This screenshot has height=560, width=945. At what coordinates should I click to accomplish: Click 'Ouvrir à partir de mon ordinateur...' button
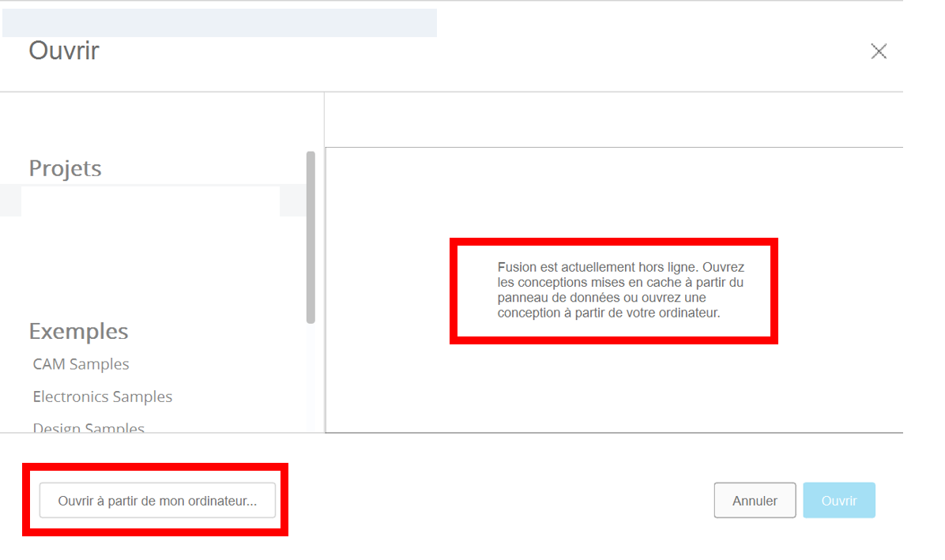pyautogui.click(x=157, y=501)
